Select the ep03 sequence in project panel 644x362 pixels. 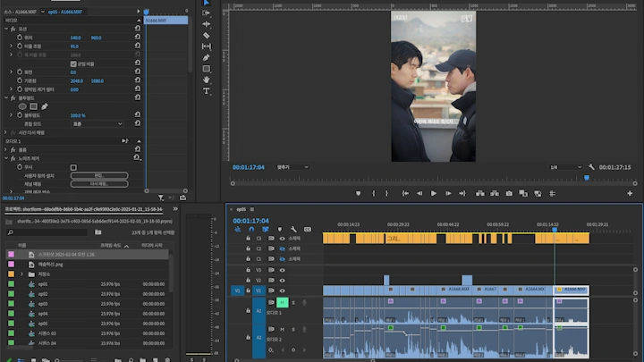(x=43, y=304)
